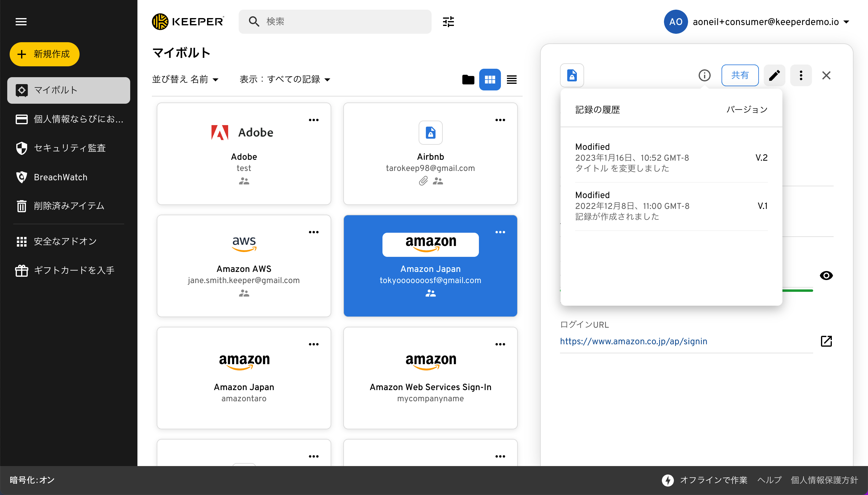Viewport: 868px width, 495px height.
Task: Open BreachWatch from the sidebar
Action: (x=61, y=177)
